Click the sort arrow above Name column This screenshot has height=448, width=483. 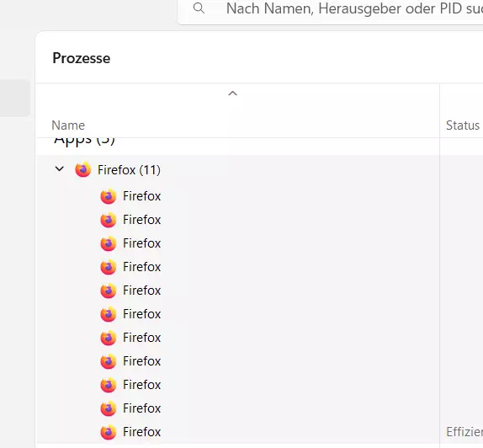[x=232, y=93]
